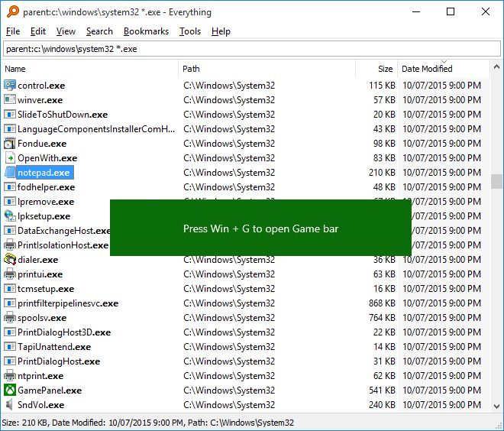The height and width of the screenshot is (431, 504).
Task: Click the fodhelper.exe file icon
Action: click(x=10, y=187)
